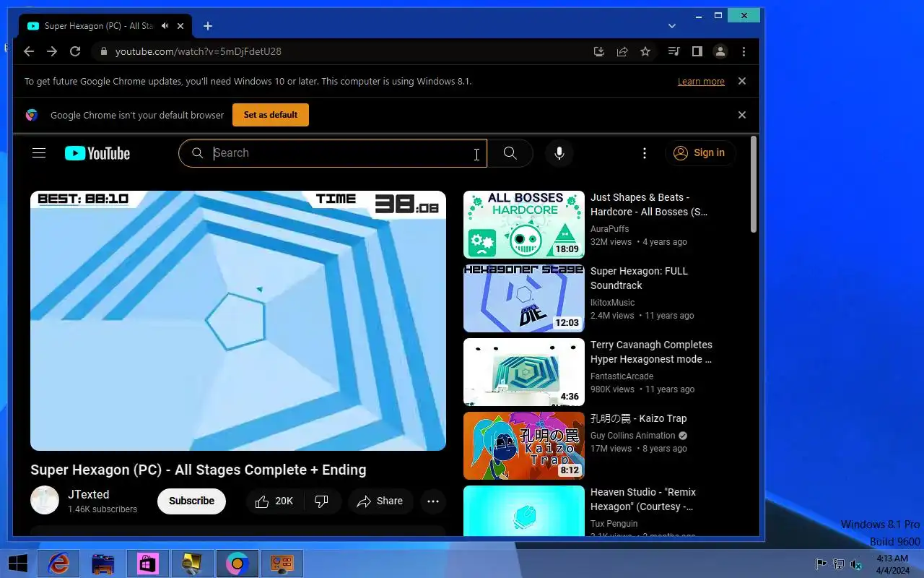Open Heaven Studio Remix Hexagon thumbnail

point(524,511)
